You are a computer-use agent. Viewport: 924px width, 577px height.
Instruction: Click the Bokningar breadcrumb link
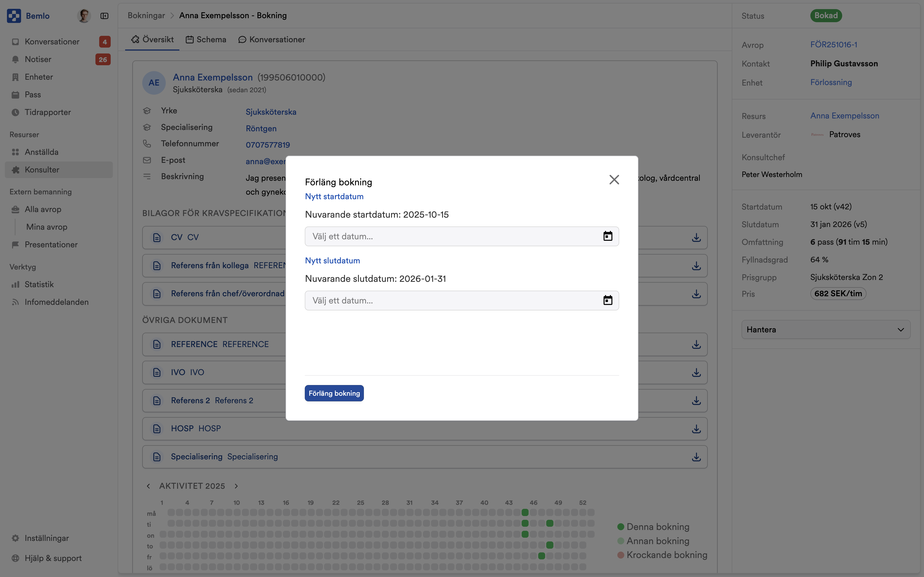pos(146,15)
